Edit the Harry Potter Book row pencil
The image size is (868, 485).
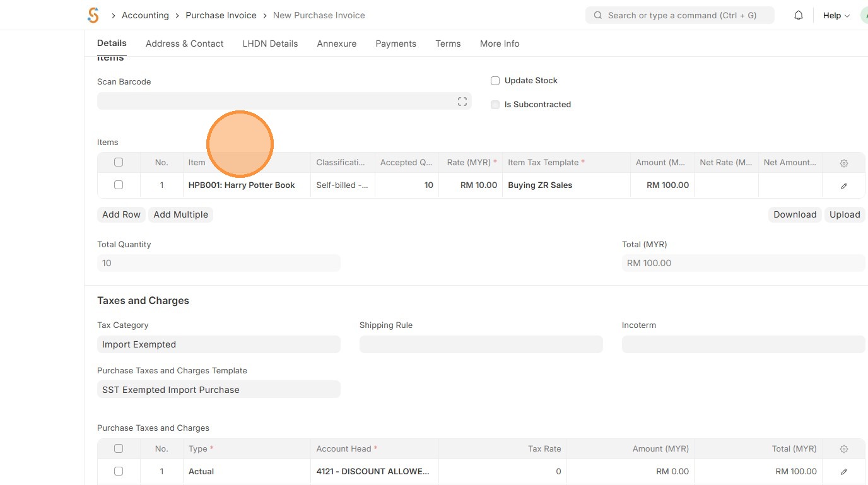(x=844, y=185)
